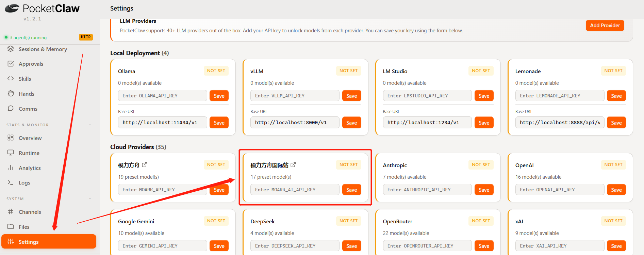
Task: Open external link icon beside 模力方舟国际站
Action: pyautogui.click(x=293, y=165)
